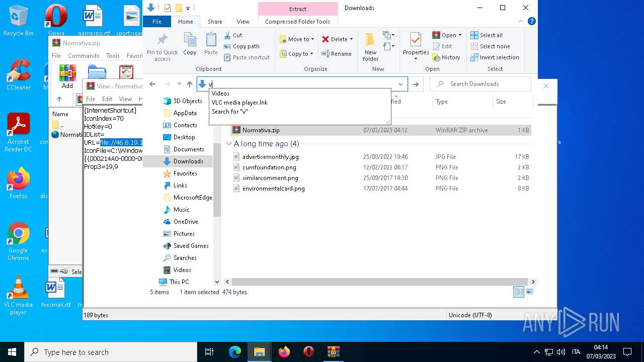Image resolution: width=644 pixels, height=362 pixels.
Task: Click the History button
Action: pos(446,57)
